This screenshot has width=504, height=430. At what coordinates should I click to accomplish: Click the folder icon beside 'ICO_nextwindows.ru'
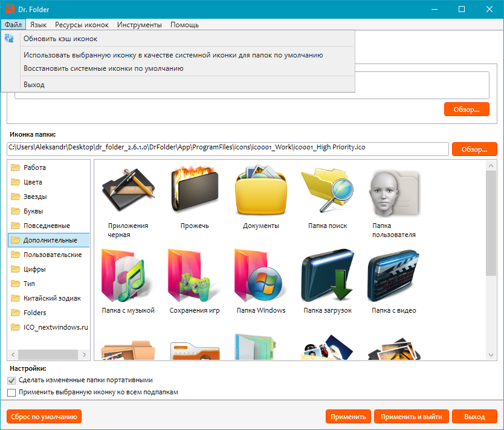tap(15, 327)
